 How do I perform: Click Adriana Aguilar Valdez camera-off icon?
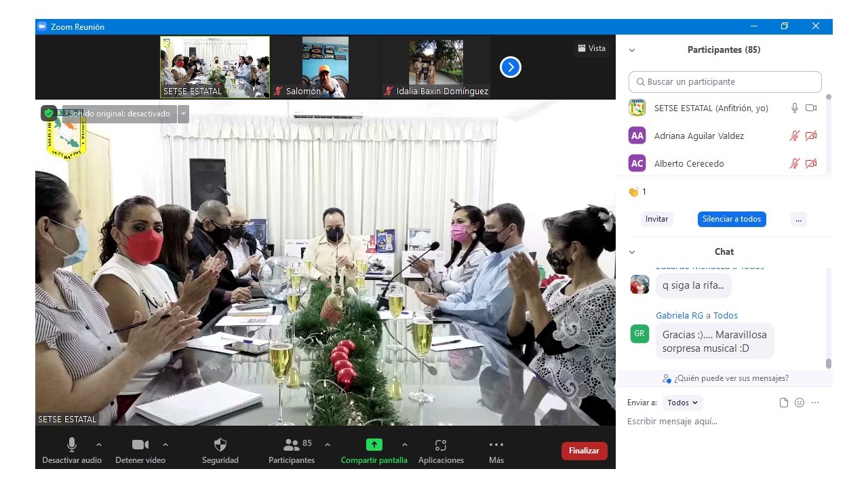point(811,136)
